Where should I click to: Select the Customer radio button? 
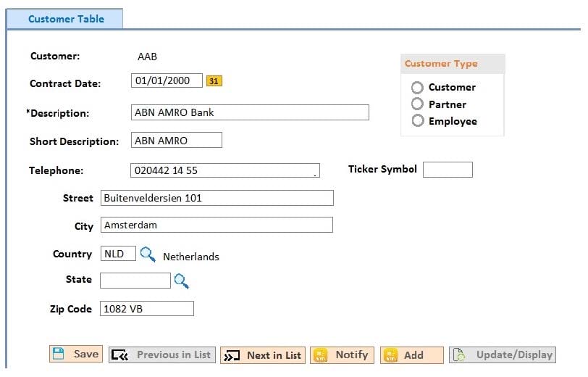417,88
